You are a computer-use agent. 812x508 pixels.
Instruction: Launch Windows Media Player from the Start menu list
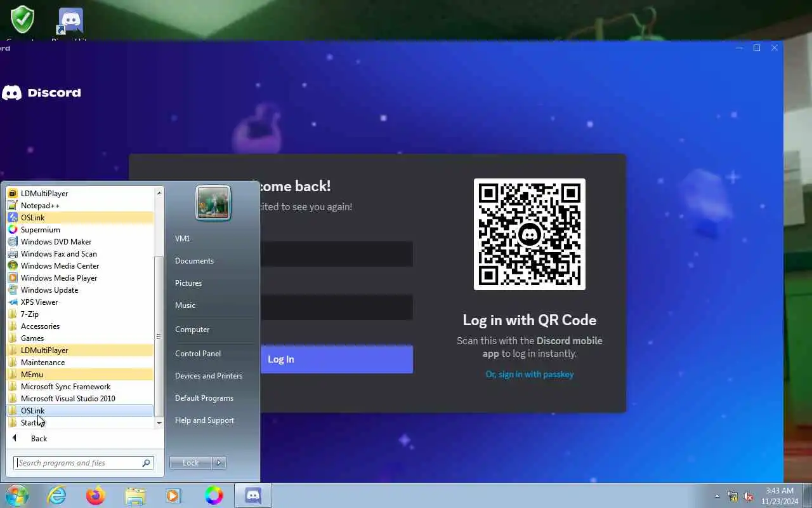click(x=80, y=277)
